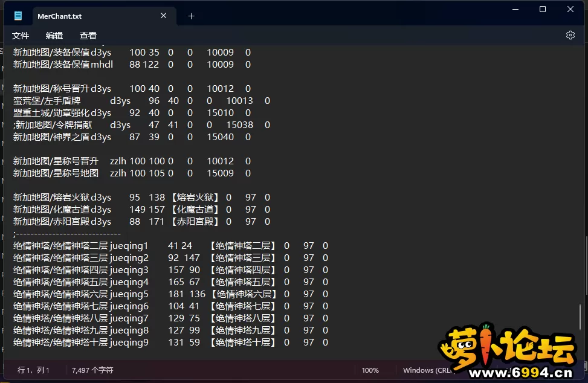Open the 编辑 menu
The width and height of the screenshot is (588, 383).
tap(54, 36)
